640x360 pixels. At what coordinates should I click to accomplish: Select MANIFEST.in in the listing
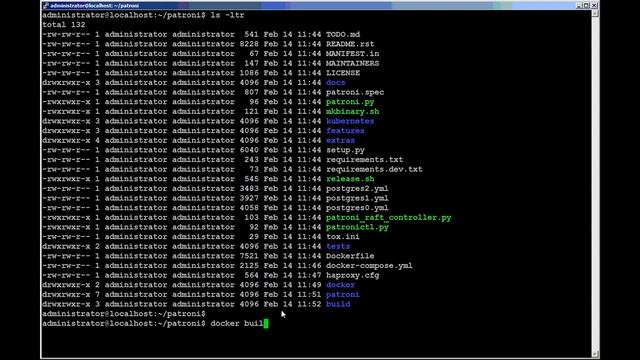click(x=352, y=54)
